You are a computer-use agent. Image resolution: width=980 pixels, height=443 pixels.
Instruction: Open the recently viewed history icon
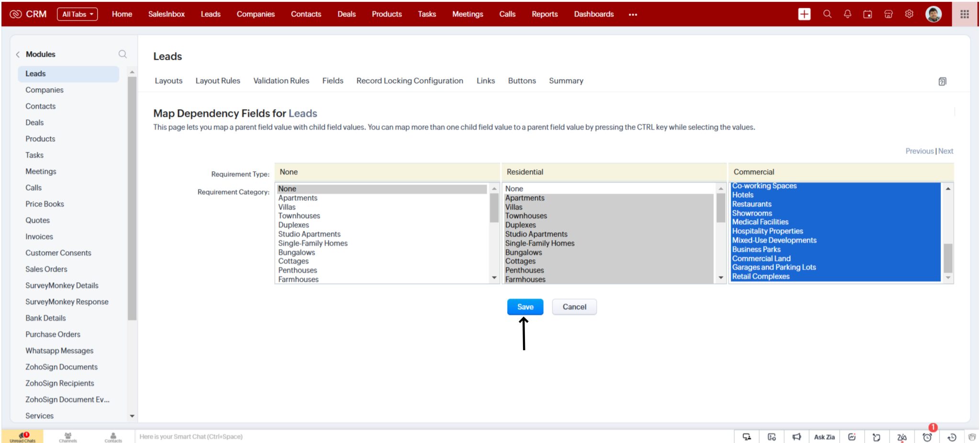click(952, 436)
